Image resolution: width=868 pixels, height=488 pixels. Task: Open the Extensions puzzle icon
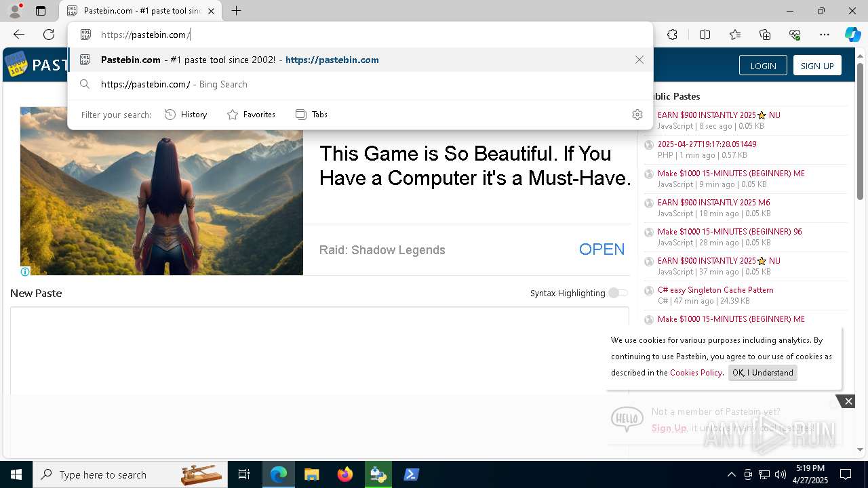click(x=672, y=35)
